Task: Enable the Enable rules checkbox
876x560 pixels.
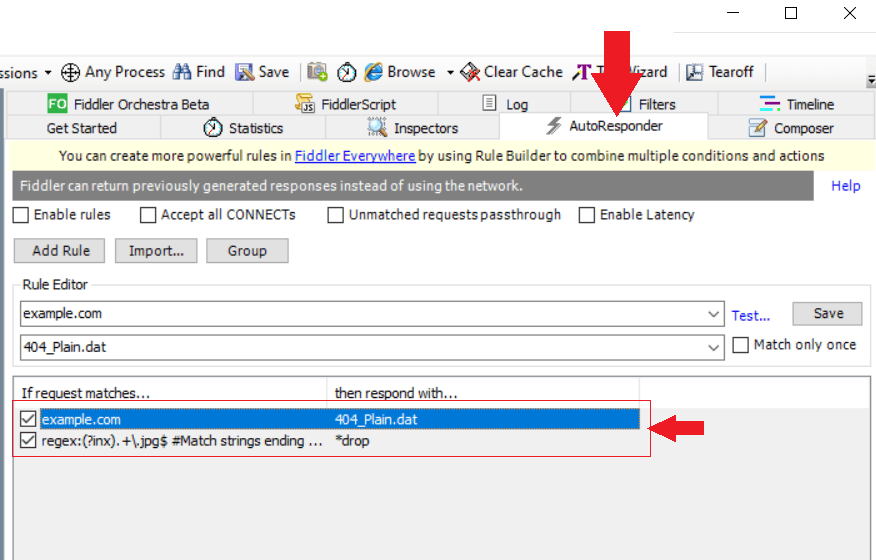Action: 21,215
